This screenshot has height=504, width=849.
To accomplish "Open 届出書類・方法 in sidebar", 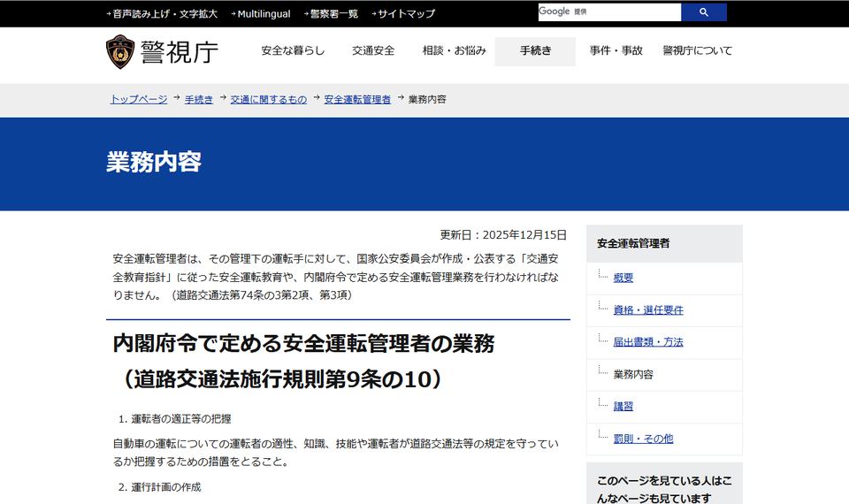I will click(x=648, y=342).
